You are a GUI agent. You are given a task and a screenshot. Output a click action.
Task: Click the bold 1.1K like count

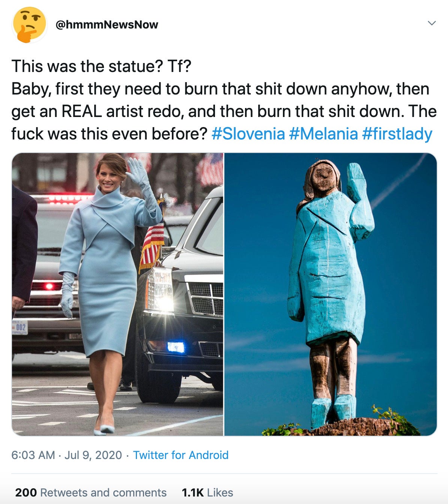click(192, 492)
